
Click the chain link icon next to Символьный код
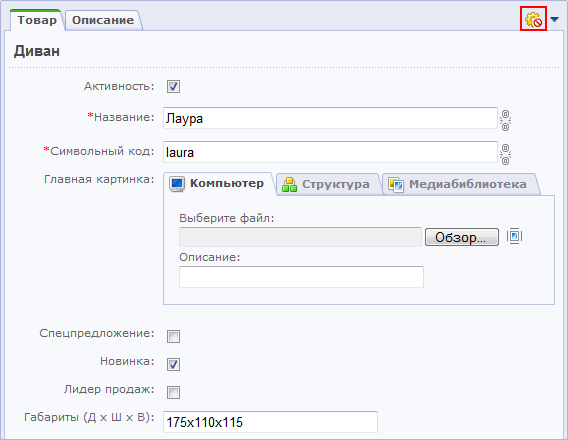505,154
